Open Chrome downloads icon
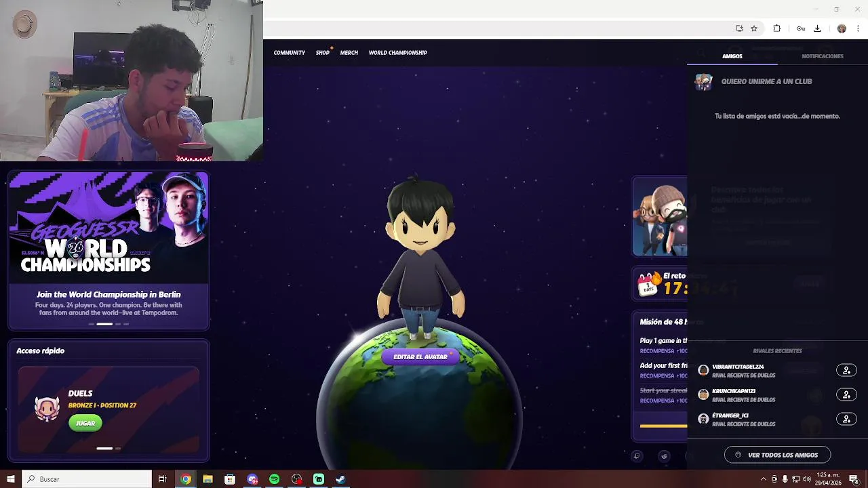The height and width of the screenshot is (488, 868). point(817,28)
